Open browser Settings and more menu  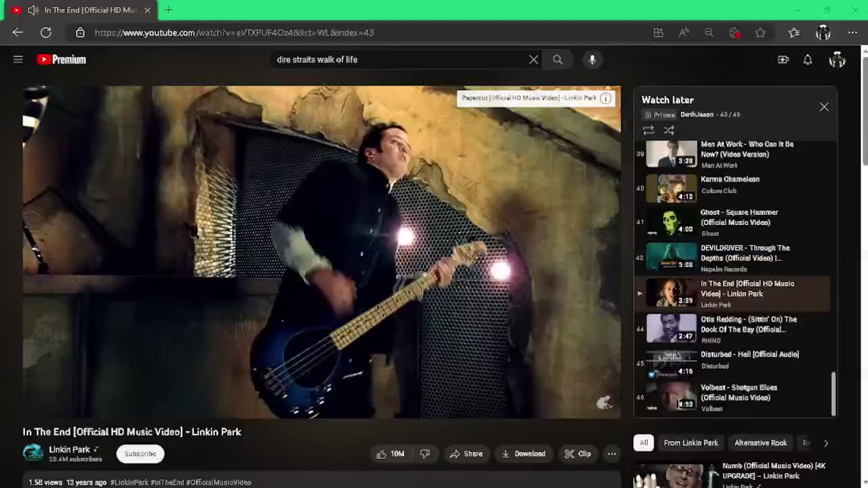[852, 33]
